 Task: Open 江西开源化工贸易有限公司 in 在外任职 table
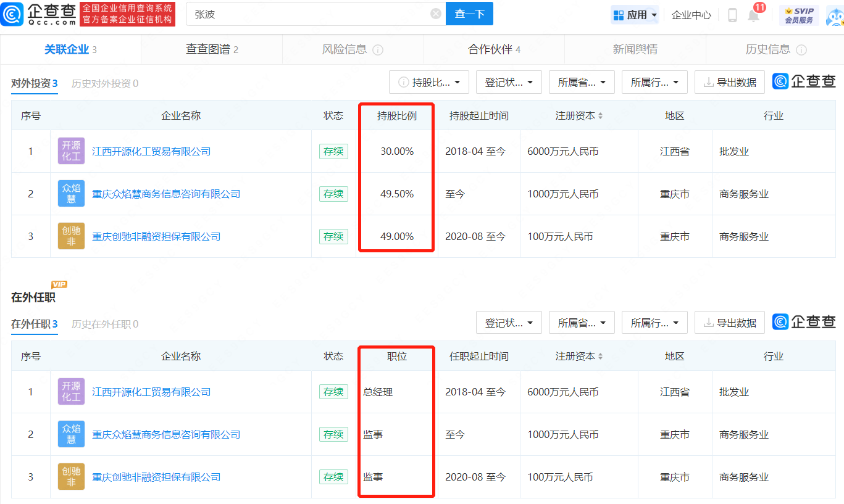(x=151, y=392)
